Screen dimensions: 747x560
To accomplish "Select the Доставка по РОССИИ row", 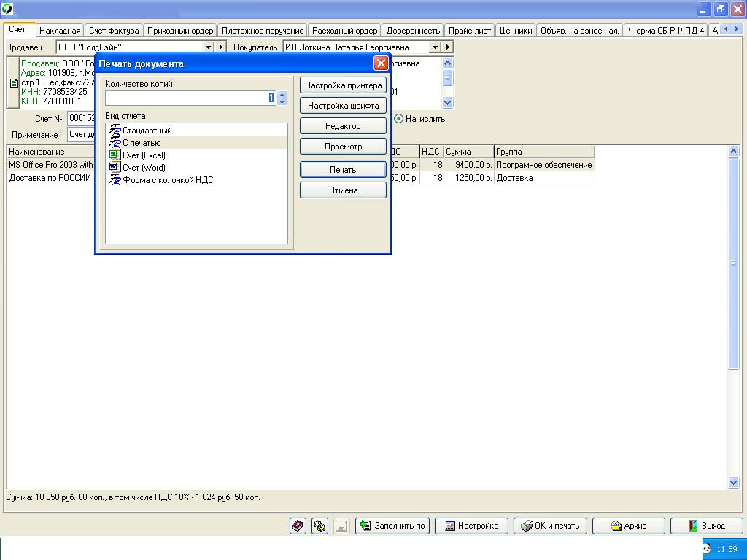I will (51, 178).
